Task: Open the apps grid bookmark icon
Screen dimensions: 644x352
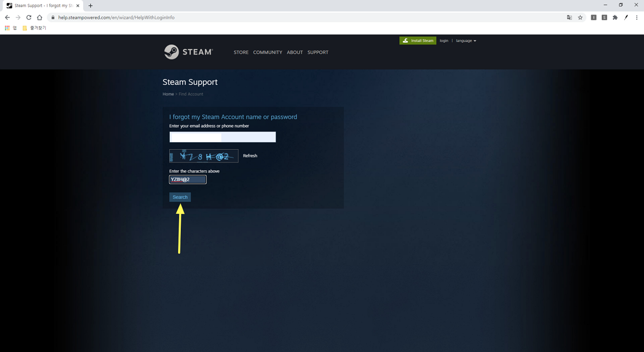Action: pyautogui.click(x=7, y=28)
